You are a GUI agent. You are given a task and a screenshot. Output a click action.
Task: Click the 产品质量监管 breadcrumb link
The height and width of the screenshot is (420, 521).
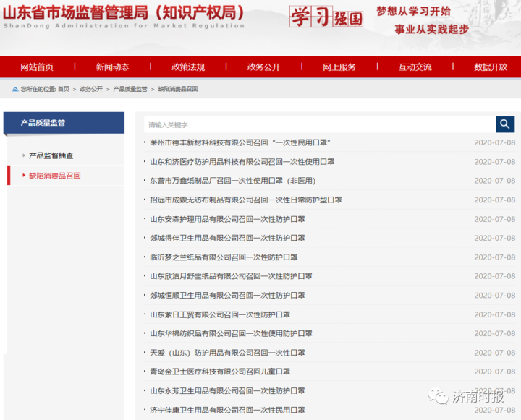tap(130, 89)
